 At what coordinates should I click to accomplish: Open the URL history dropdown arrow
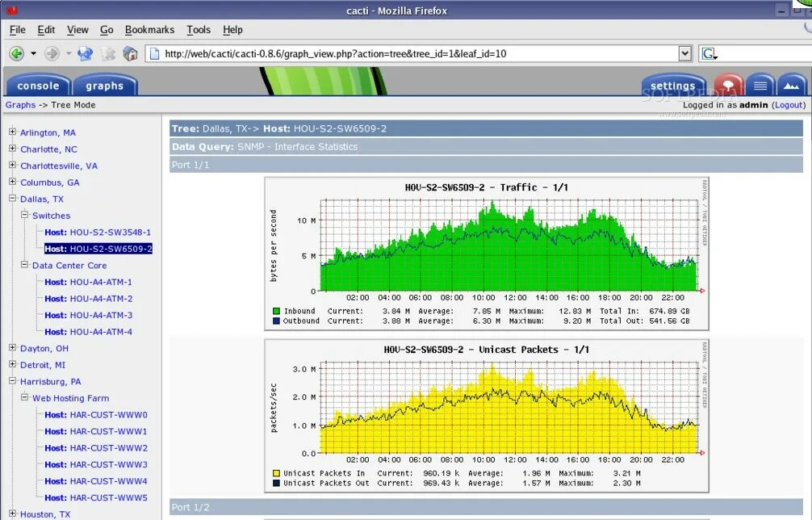coord(684,53)
